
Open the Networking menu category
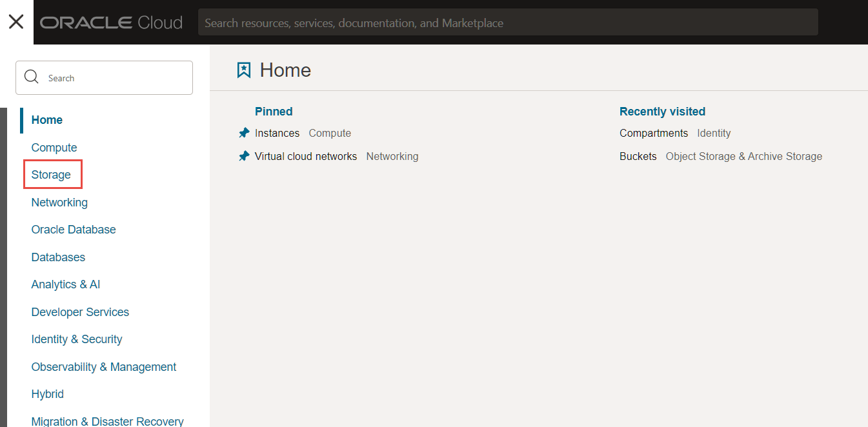[59, 203]
